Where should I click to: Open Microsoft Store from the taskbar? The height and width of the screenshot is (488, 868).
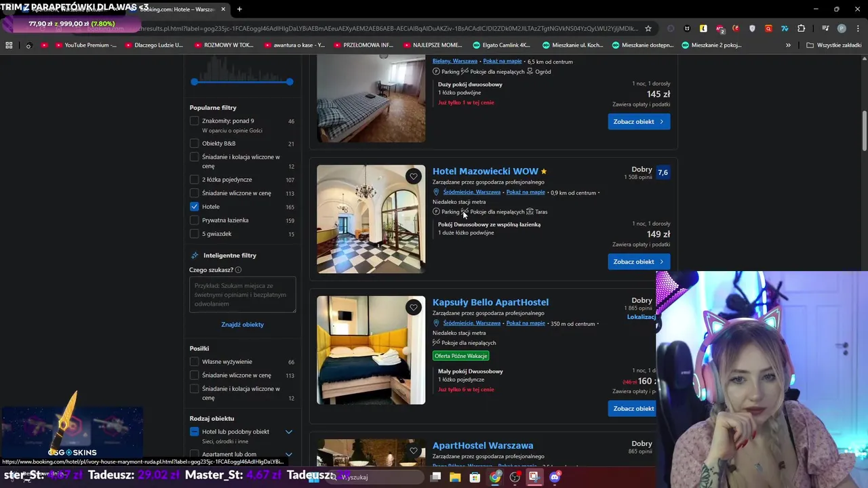(475, 477)
